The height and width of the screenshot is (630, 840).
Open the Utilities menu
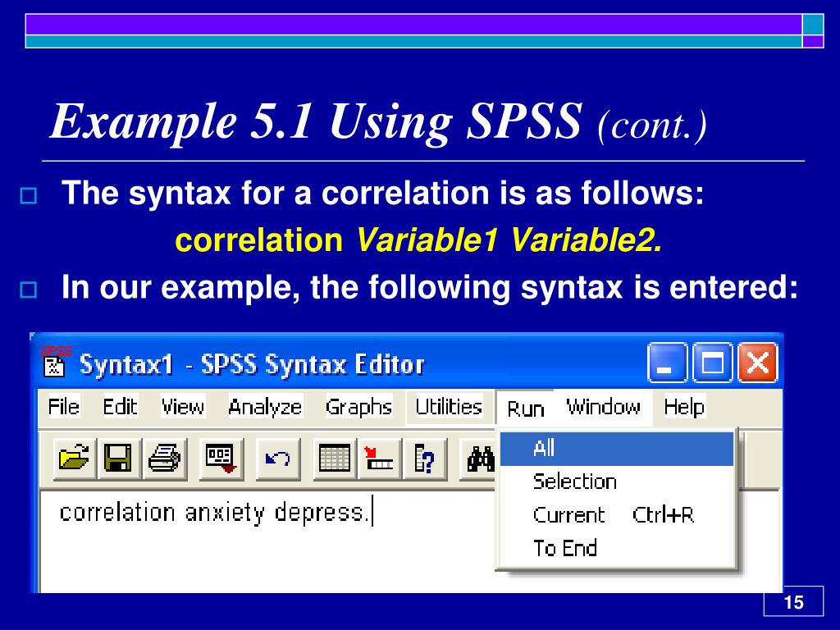449,407
